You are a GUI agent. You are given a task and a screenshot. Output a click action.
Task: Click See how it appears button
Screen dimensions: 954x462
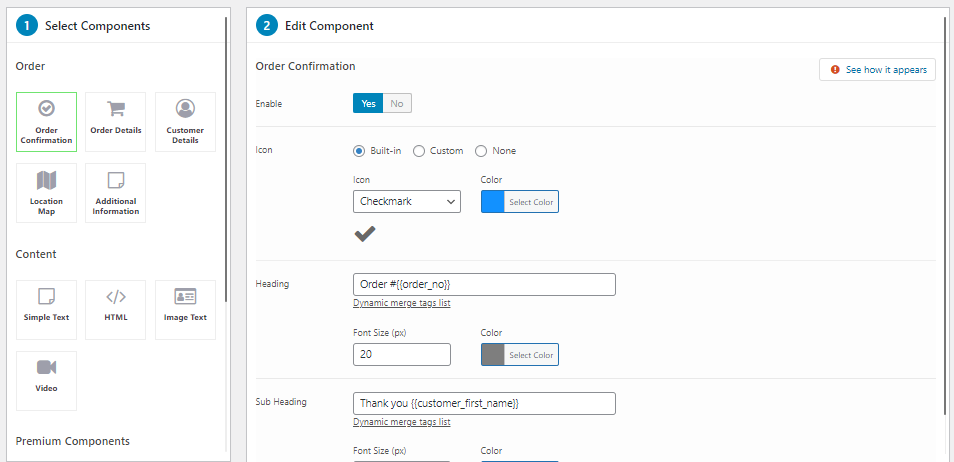coord(877,70)
